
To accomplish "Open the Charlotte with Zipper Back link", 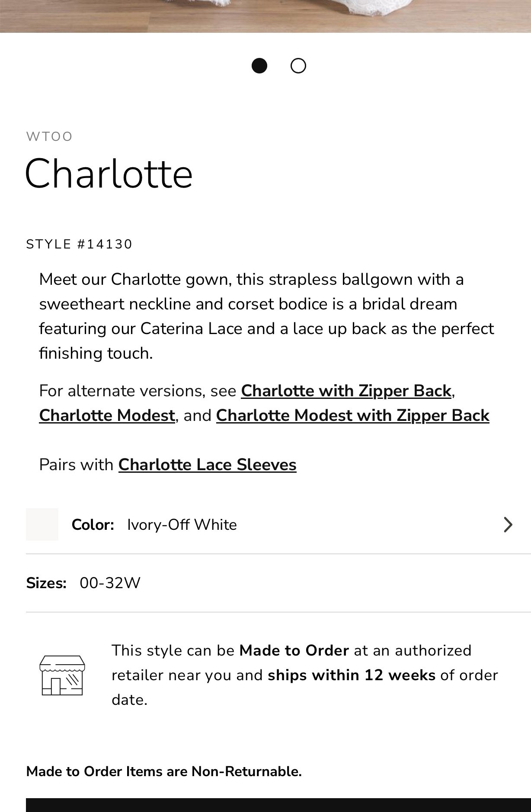I will coord(346,391).
